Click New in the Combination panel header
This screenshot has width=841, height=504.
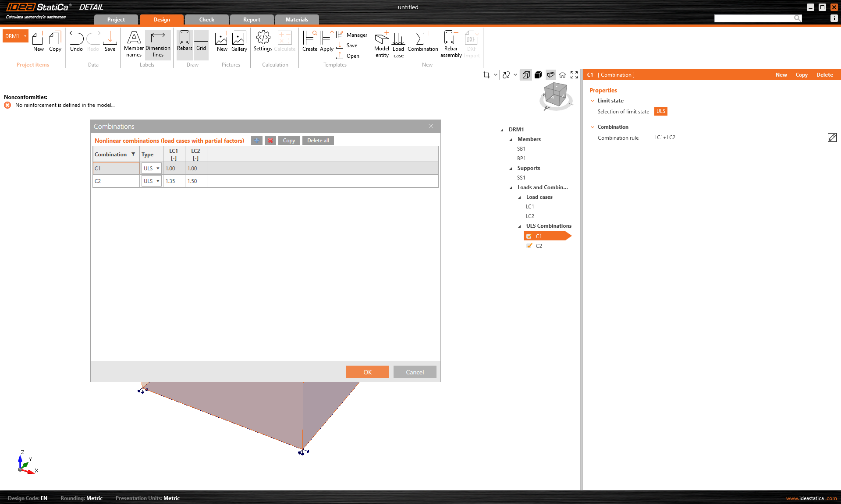click(781, 75)
